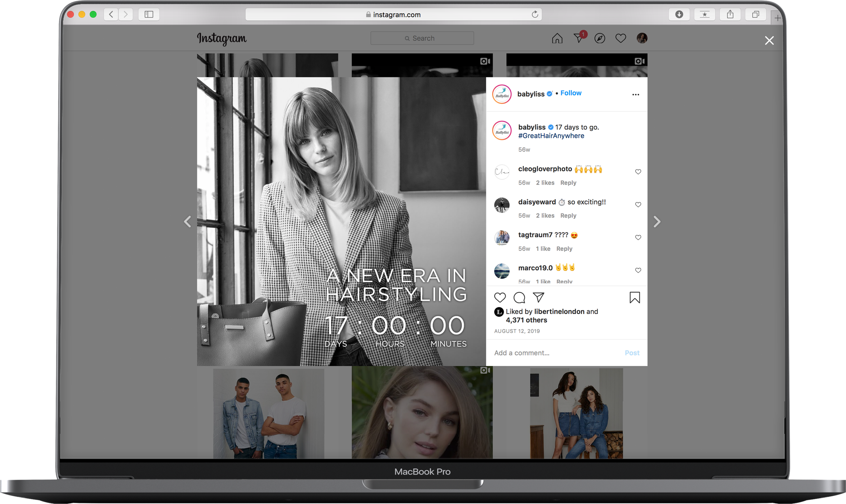Open Explore compass icon
Screen dimensions: 846x504
(x=600, y=38)
